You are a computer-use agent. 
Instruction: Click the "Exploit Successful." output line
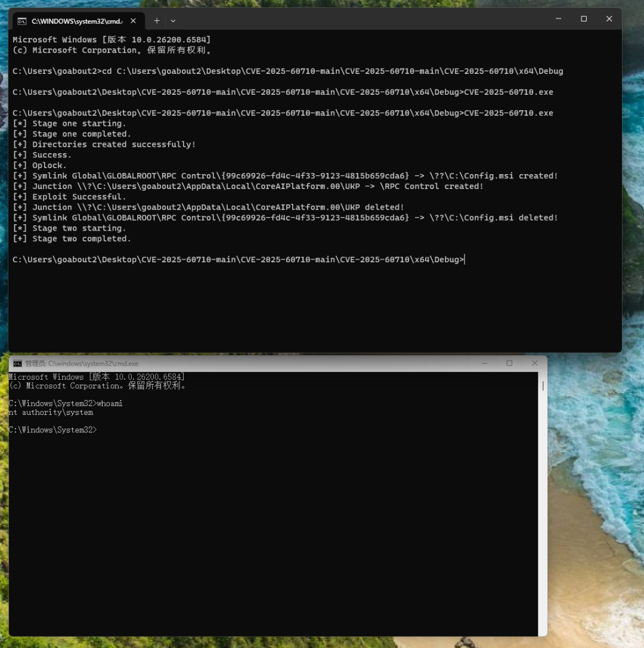79,197
